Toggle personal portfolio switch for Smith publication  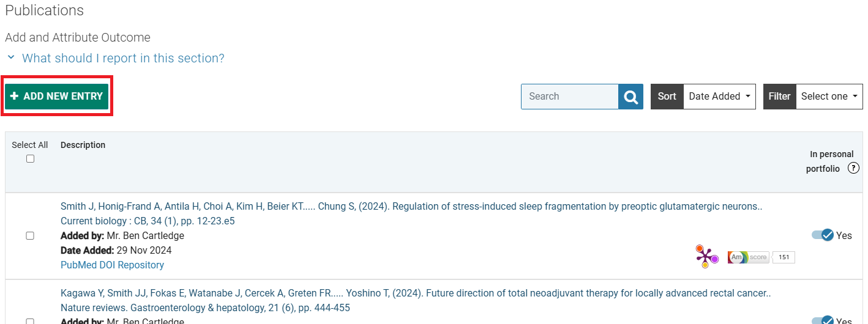point(823,235)
